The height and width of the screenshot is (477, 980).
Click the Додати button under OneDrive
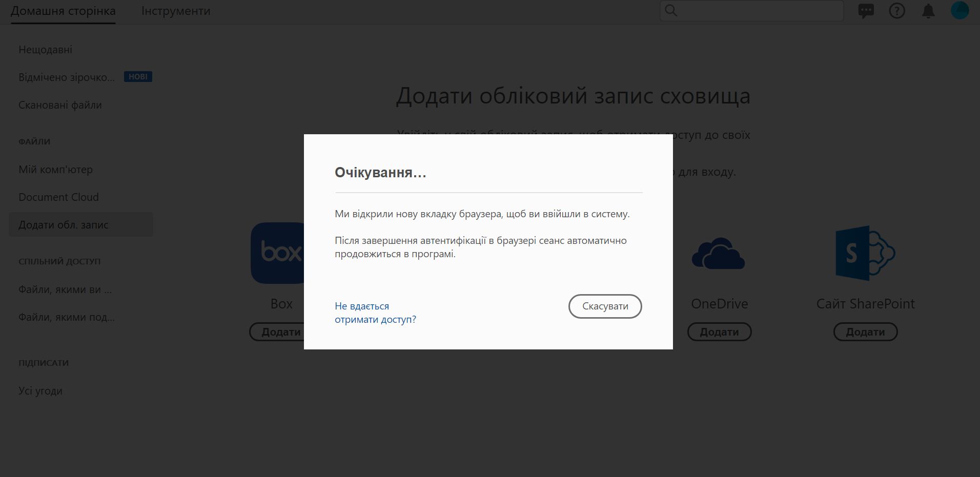coord(719,332)
